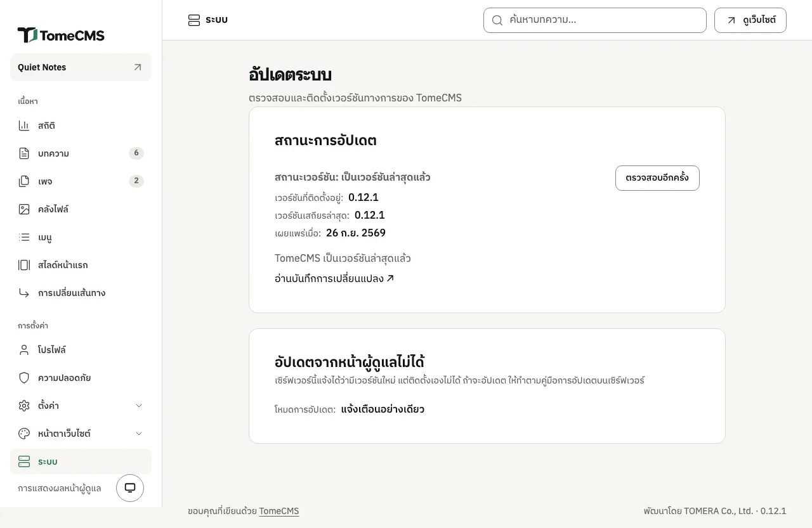The height and width of the screenshot is (528, 812).
Task: Open ความปลอดภัย settings
Action: point(81,378)
